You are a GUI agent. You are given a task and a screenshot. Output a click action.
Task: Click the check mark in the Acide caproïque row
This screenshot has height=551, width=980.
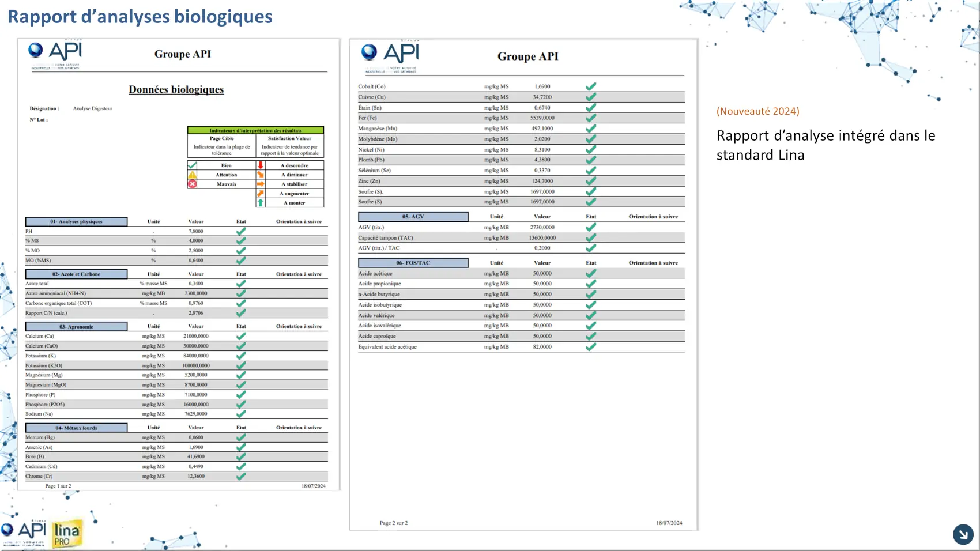click(591, 336)
